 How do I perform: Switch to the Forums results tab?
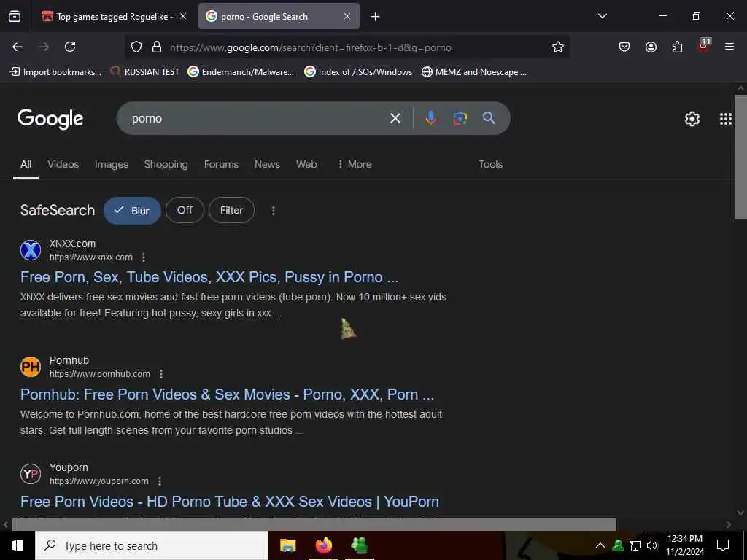click(x=221, y=164)
